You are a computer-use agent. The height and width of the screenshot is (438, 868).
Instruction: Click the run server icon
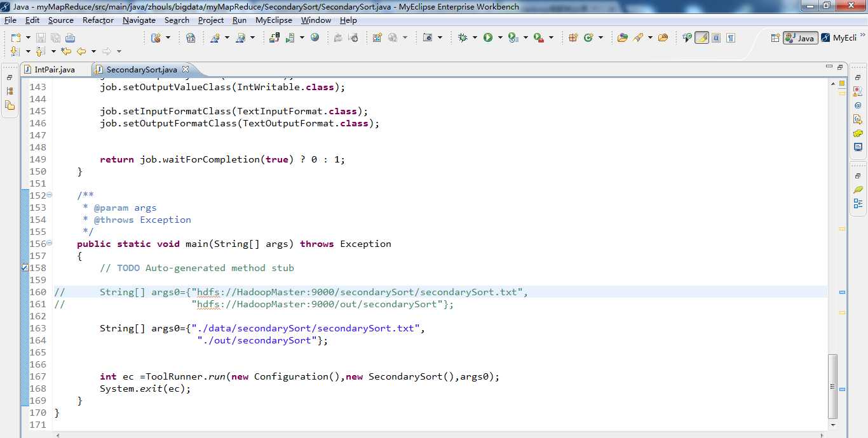click(290, 37)
